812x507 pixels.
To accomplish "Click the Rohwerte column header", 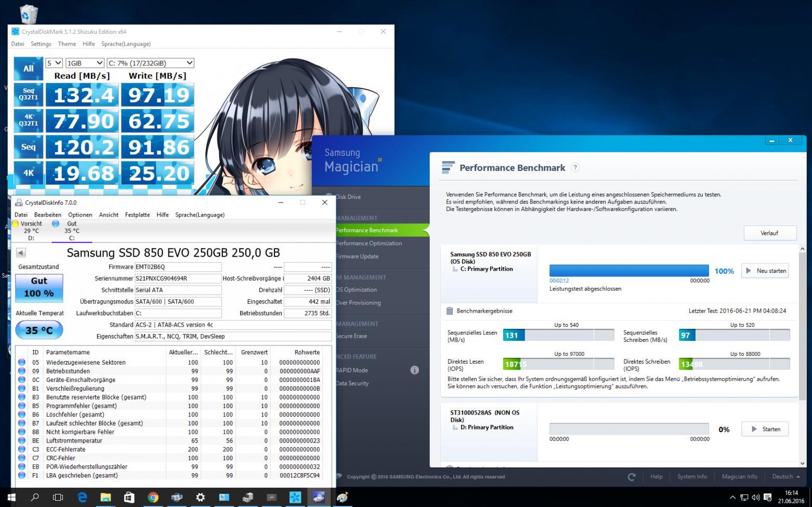I will (x=296, y=352).
